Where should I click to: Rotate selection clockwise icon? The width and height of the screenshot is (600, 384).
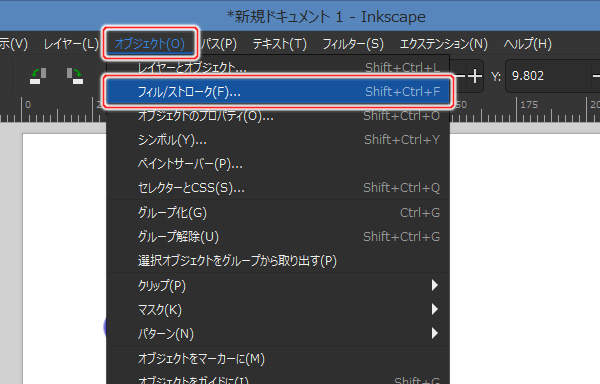[74, 76]
